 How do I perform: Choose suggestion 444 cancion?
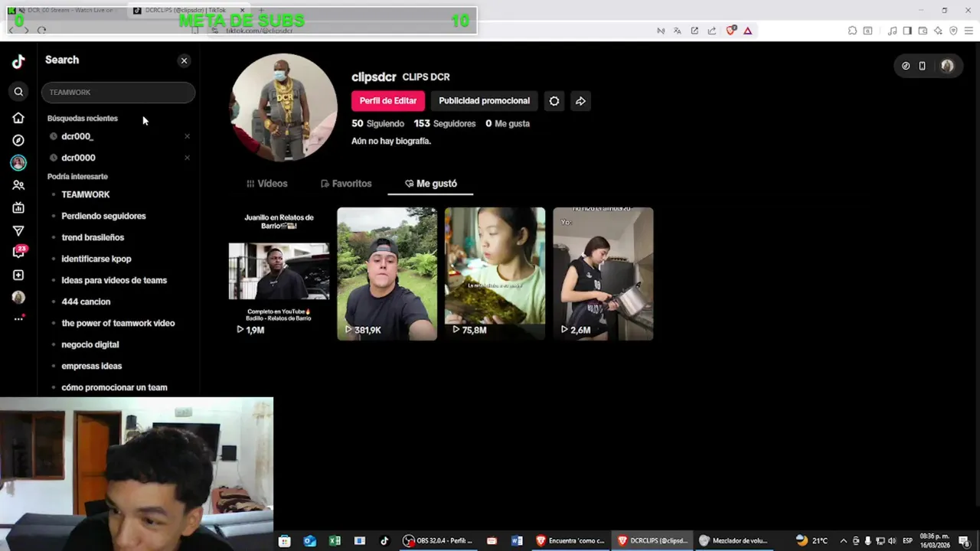(x=86, y=302)
